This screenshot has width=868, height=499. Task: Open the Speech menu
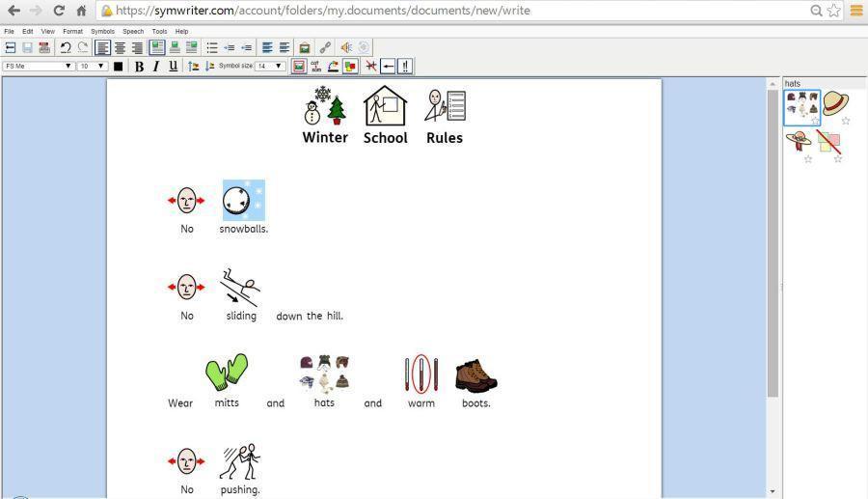[133, 31]
